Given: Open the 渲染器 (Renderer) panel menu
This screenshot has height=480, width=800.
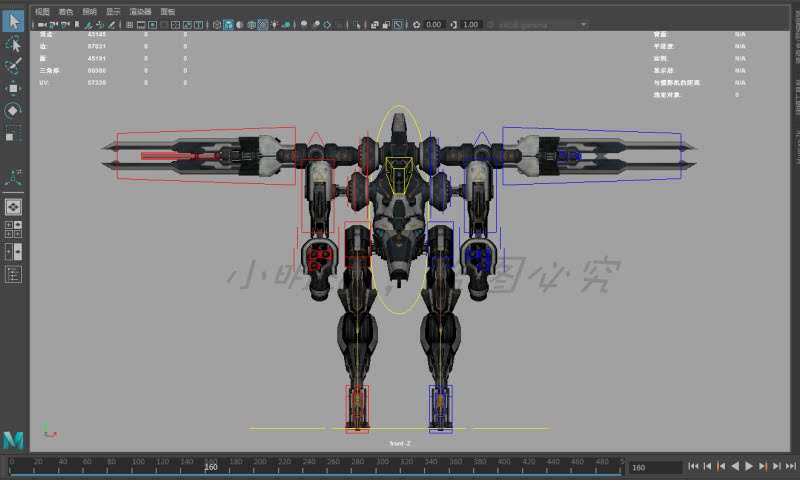Looking at the screenshot, I should 140,11.
